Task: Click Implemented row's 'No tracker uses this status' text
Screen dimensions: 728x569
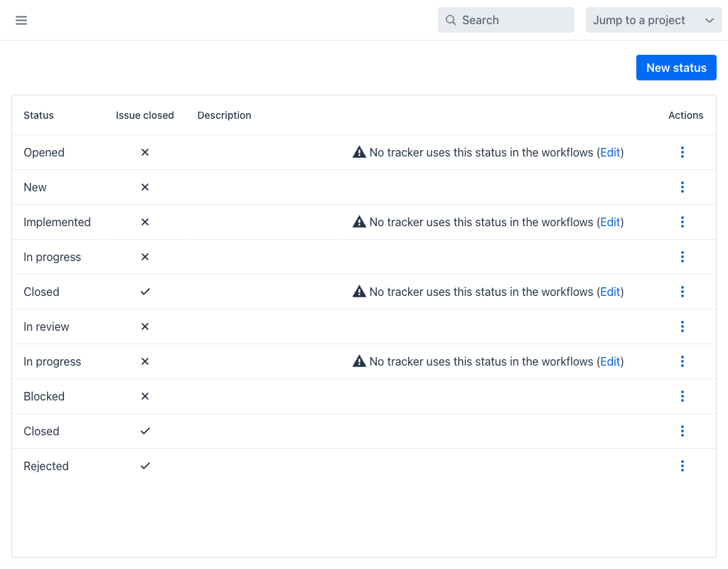Action: [481, 222]
